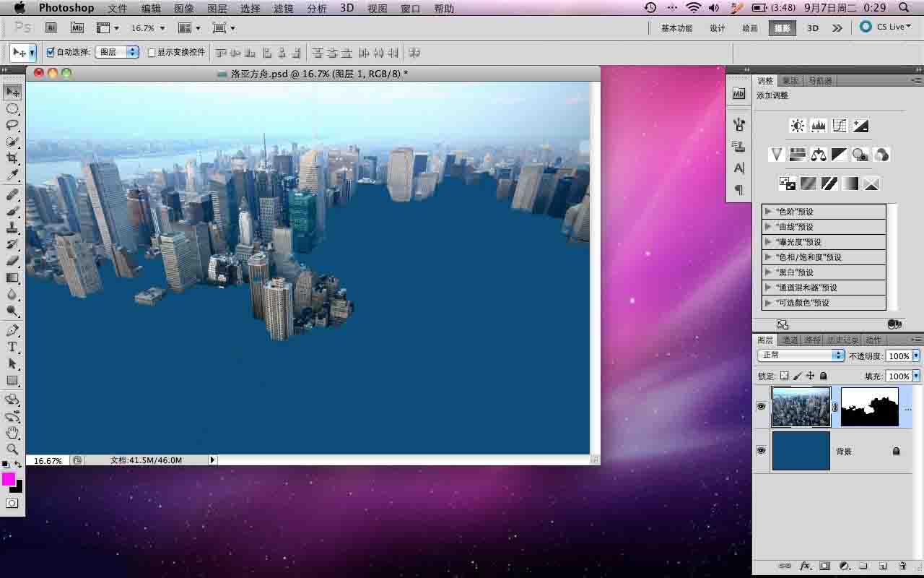Screen dimensions: 924x578
Task: Select the Eraser tool
Action: (12, 261)
